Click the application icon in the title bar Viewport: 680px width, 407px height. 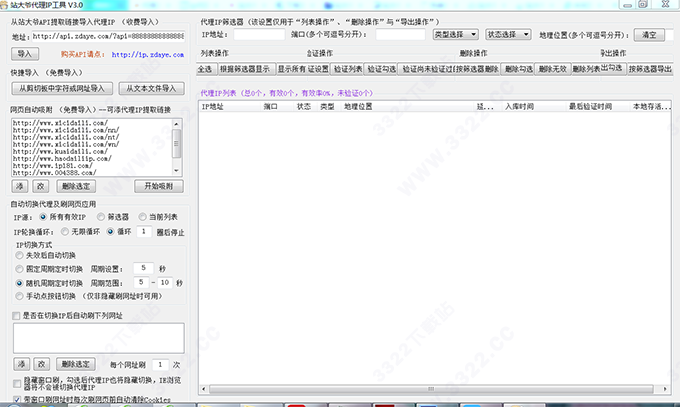[x=4, y=5]
